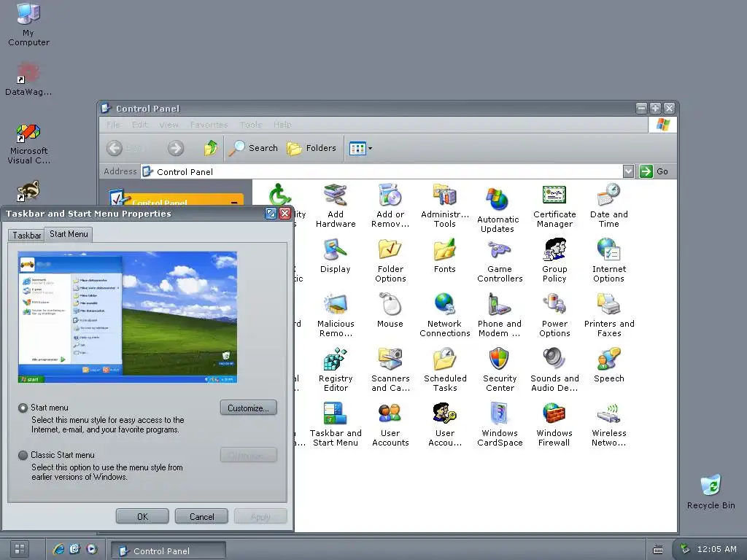This screenshot has width=747, height=560.
Task: Open the Display applet
Action: pos(336,256)
